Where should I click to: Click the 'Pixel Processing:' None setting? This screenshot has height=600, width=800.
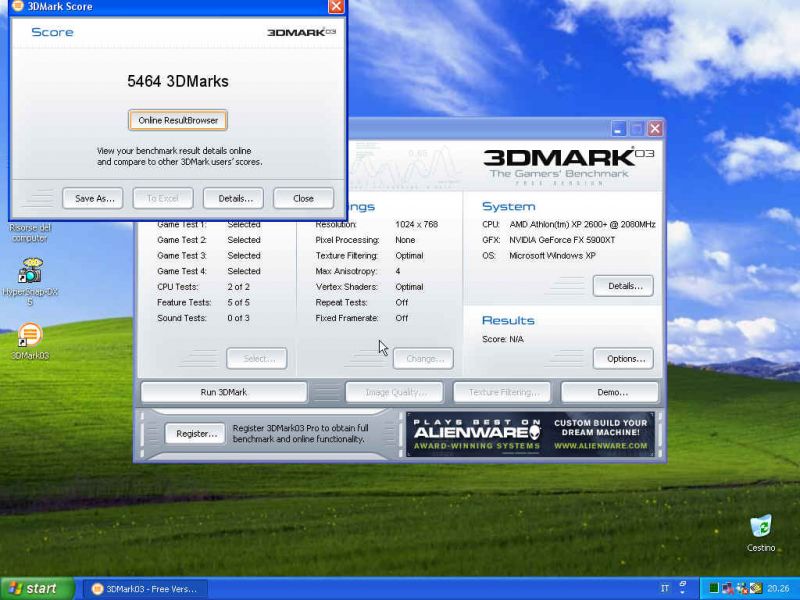[x=365, y=240]
